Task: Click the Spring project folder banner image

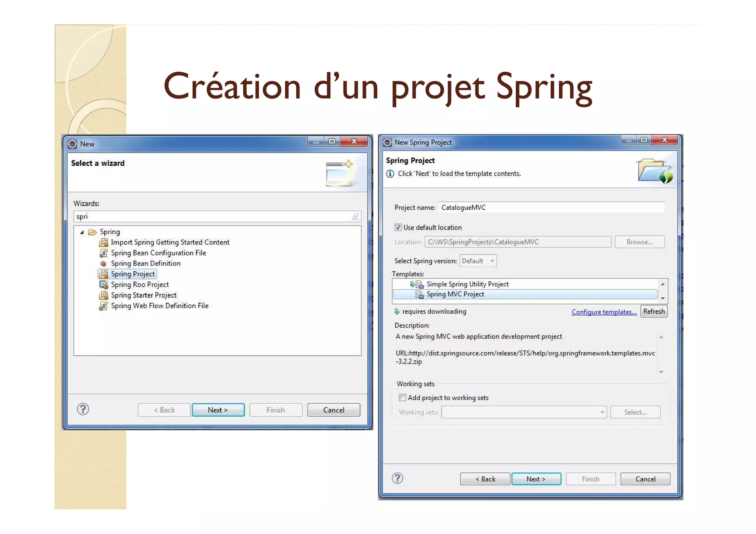Action: [655, 170]
